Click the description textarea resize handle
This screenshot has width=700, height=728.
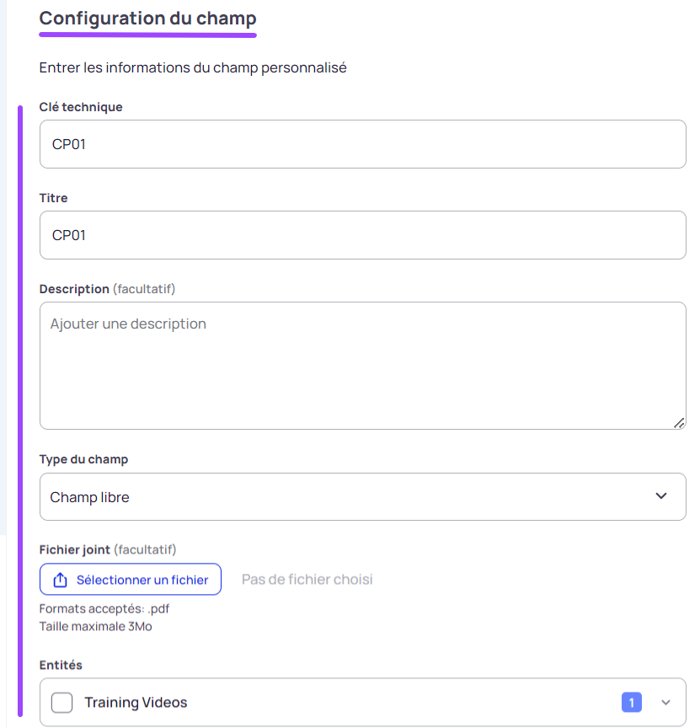(x=679, y=422)
